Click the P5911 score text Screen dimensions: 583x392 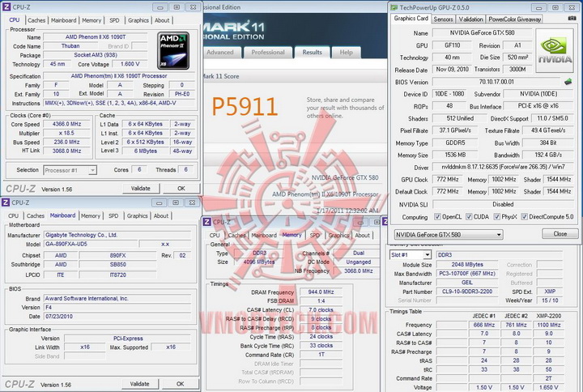pyautogui.click(x=245, y=107)
